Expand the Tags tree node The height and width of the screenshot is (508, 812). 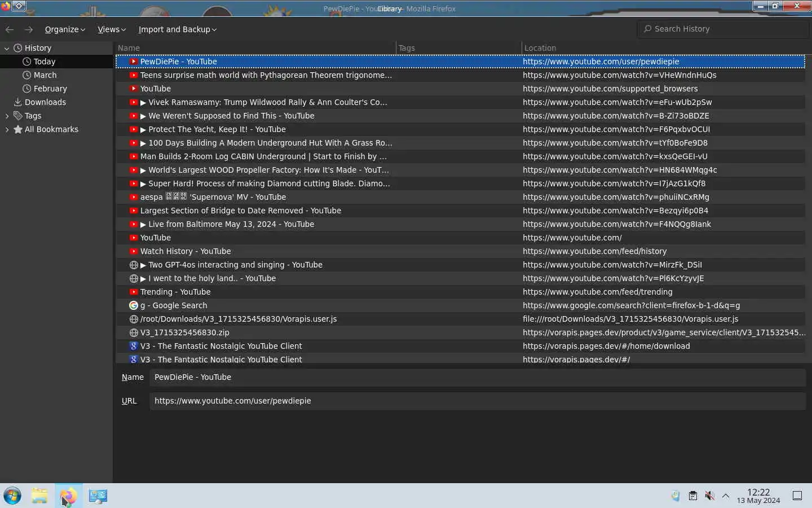click(x=7, y=116)
